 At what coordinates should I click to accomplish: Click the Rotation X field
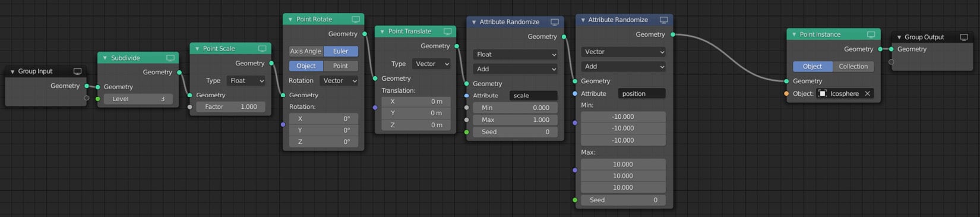pos(324,119)
